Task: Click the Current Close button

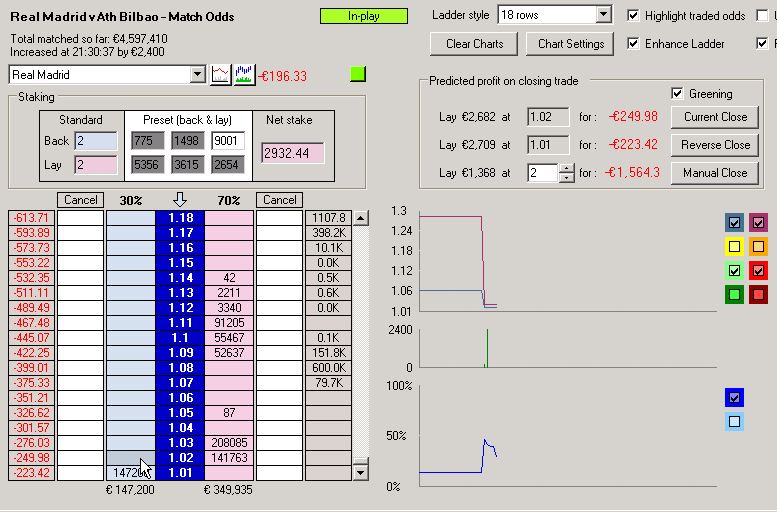Action: [715, 117]
